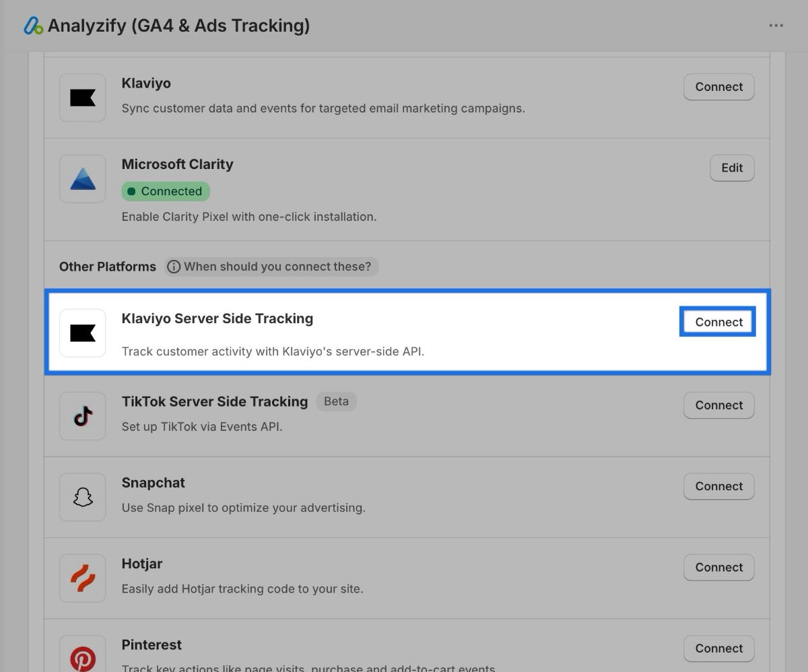
Task: Connect the Hotjar integration
Action: [719, 567]
